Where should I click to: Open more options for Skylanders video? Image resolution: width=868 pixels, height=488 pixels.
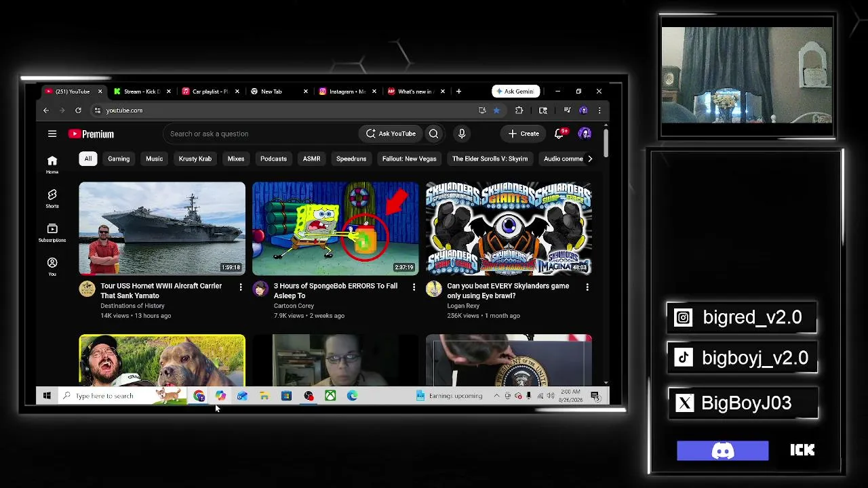(x=587, y=287)
